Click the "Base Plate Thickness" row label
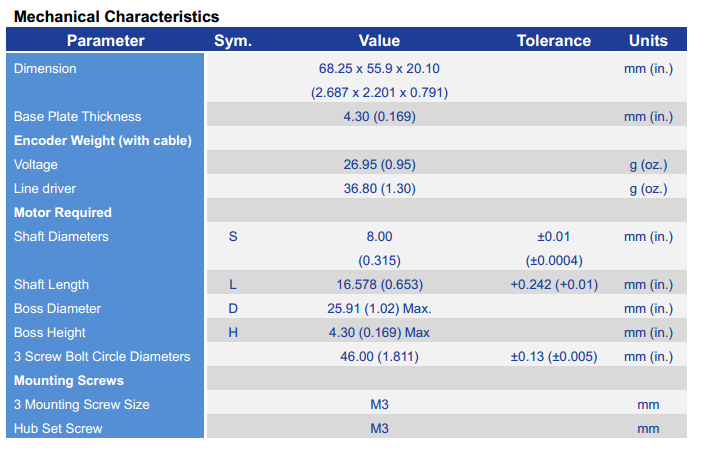 pyautogui.click(x=78, y=117)
